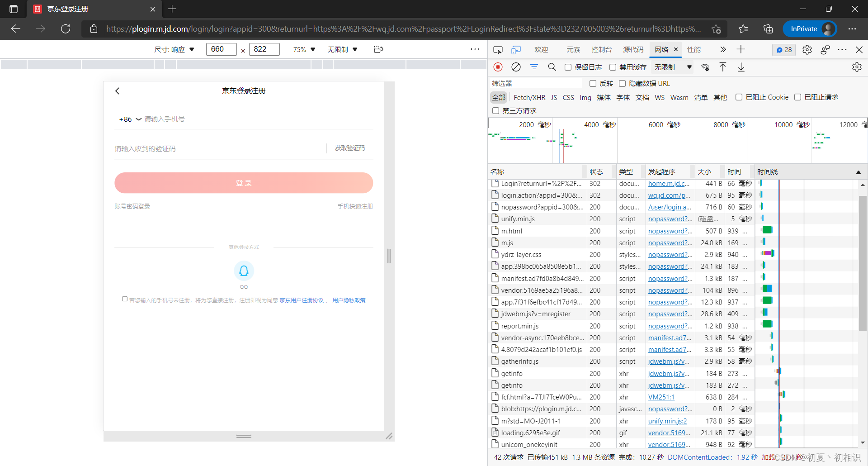This screenshot has height=466, width=868.
Task: Open browser settings and more menu
Action: pos(852,29)
